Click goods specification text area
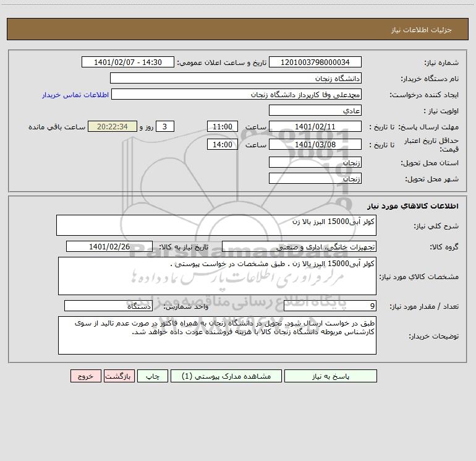 217,276
